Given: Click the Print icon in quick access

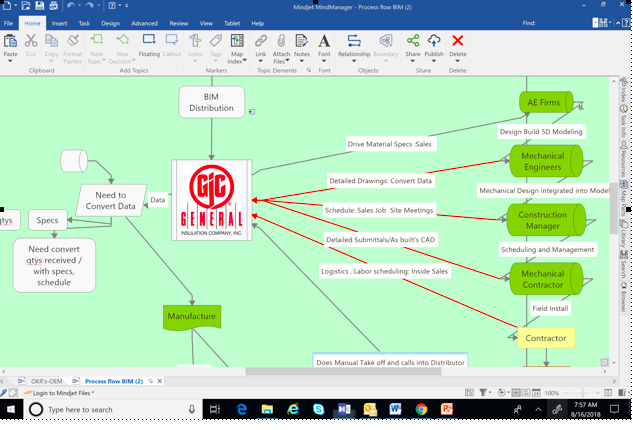Looking at the screenshot, I should [53, 6].
